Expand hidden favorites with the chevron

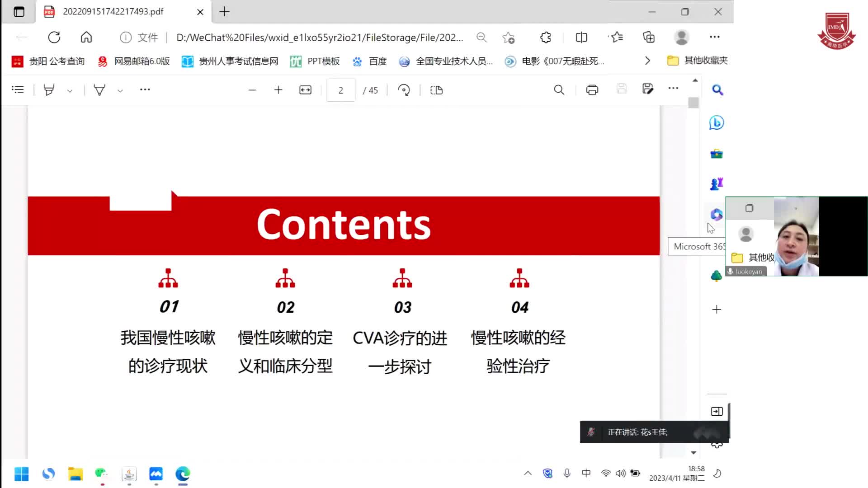pos(648,60)
